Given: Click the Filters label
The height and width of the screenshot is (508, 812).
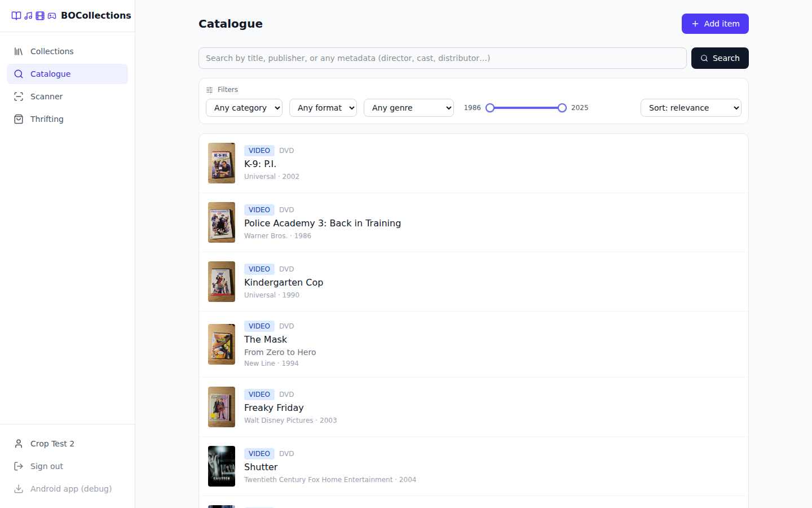Looking at the screenshot, I should coord(228,90).
